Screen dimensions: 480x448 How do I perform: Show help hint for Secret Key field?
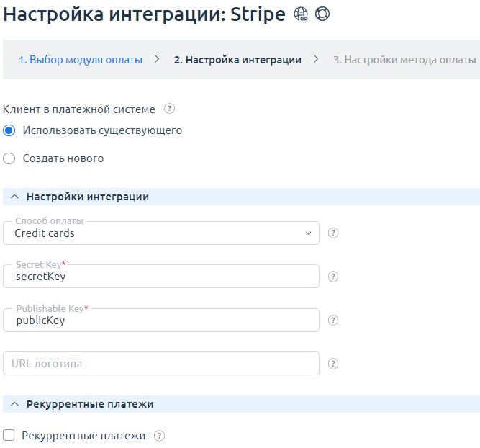(x=333, y=277)
